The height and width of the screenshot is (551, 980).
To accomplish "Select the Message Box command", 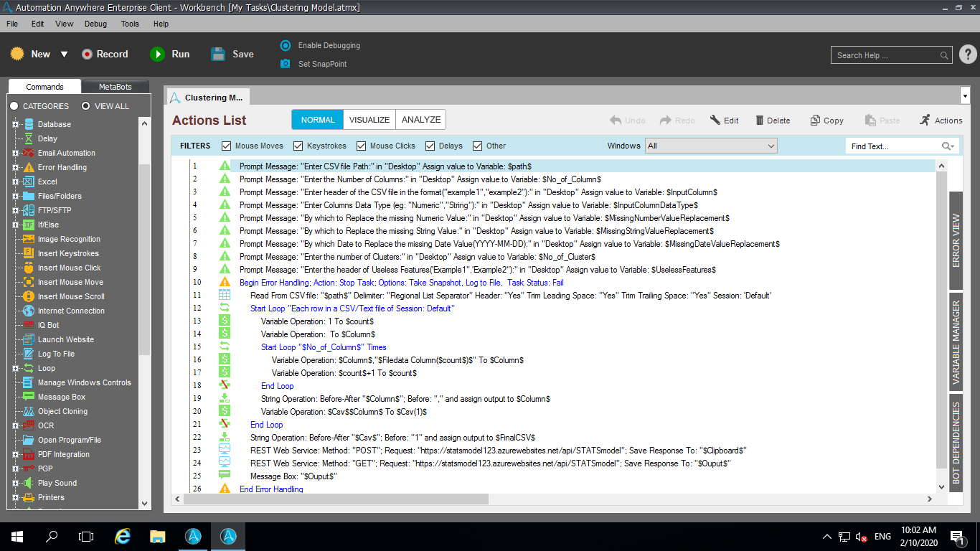I will [62, 397].
